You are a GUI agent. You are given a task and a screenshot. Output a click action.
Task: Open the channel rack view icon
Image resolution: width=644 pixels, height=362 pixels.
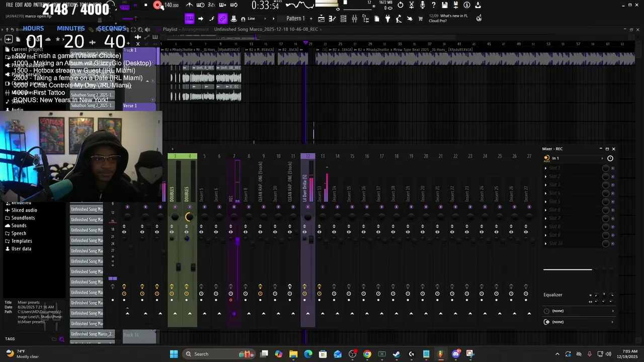point(343,19)
